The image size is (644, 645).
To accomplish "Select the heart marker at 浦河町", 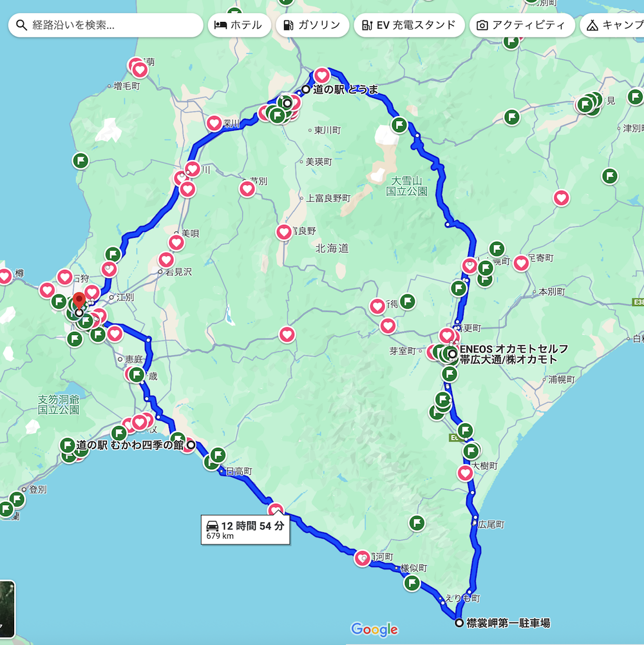I will tap(363, 559).
